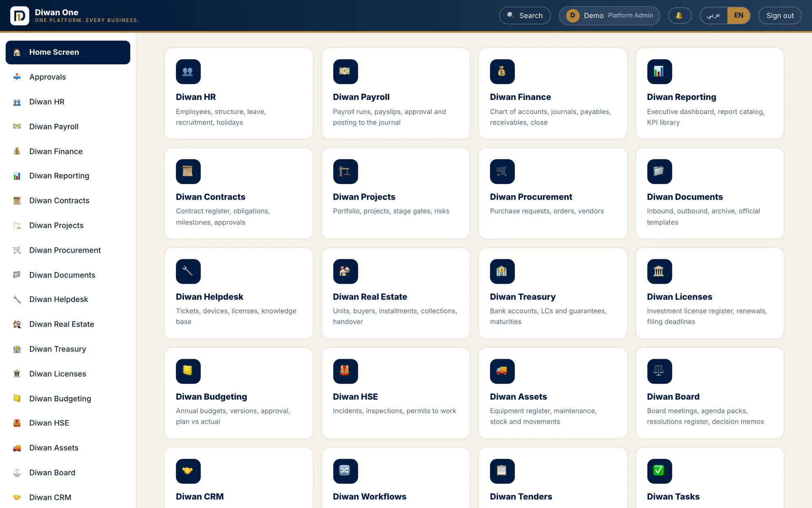Open Diwan CRM in sidebar
Viewport: 812px width, 508px height.
point(68,497)
